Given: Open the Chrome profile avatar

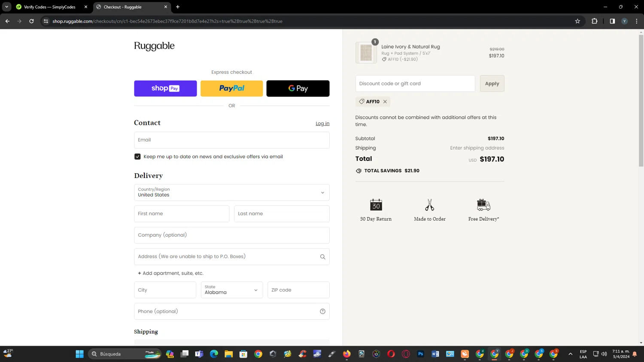Looking at the screenshot, I should click(625, 21).
